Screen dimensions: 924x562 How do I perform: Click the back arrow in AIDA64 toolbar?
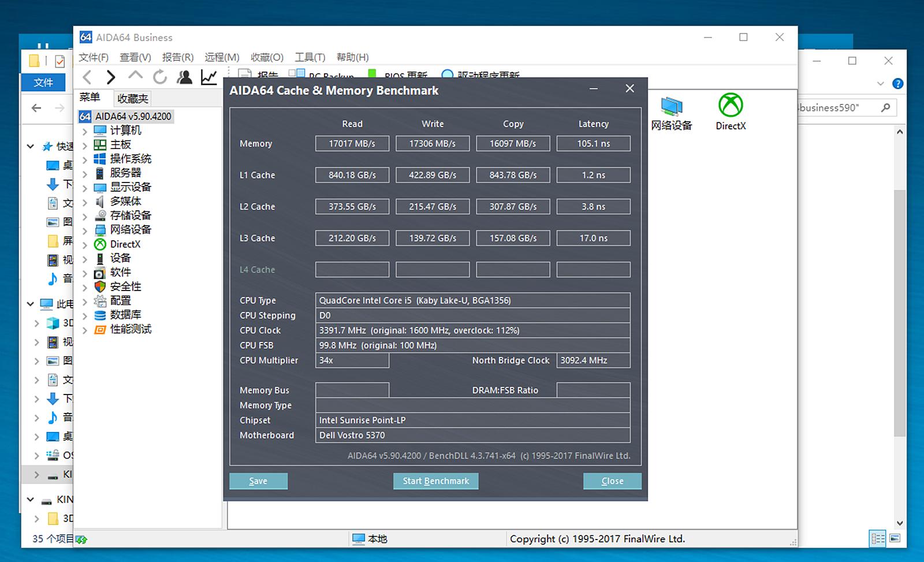pyautogui.click(x=88, y=77)
